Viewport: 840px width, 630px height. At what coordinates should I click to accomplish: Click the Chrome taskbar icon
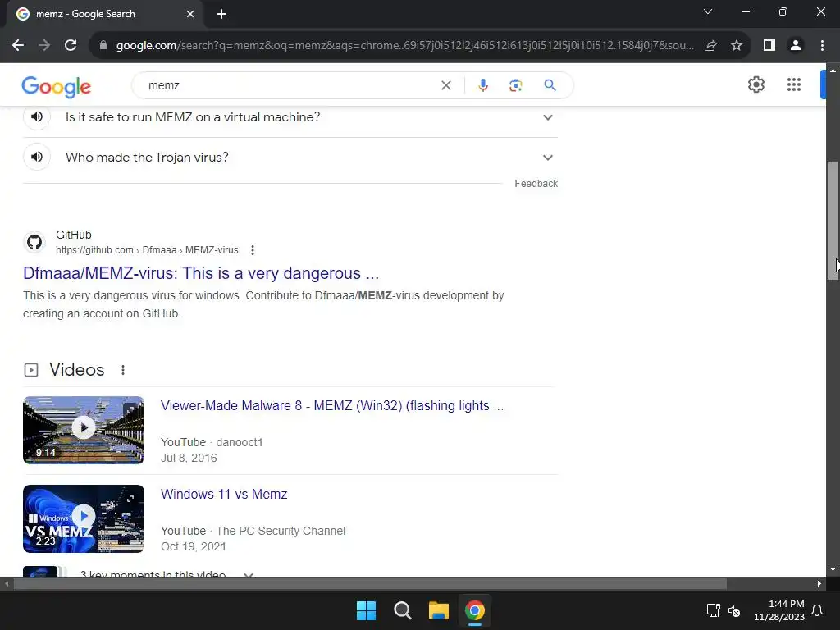tap(475, 610)
